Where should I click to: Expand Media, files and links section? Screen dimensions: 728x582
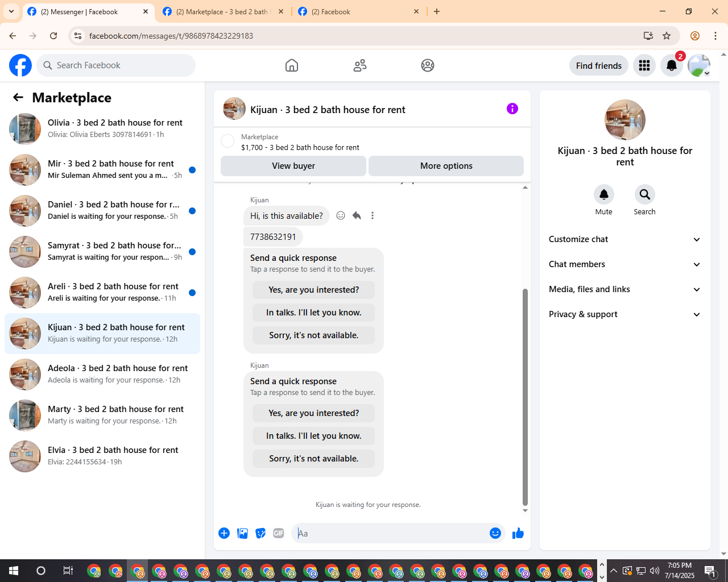(x=625, y=289)
